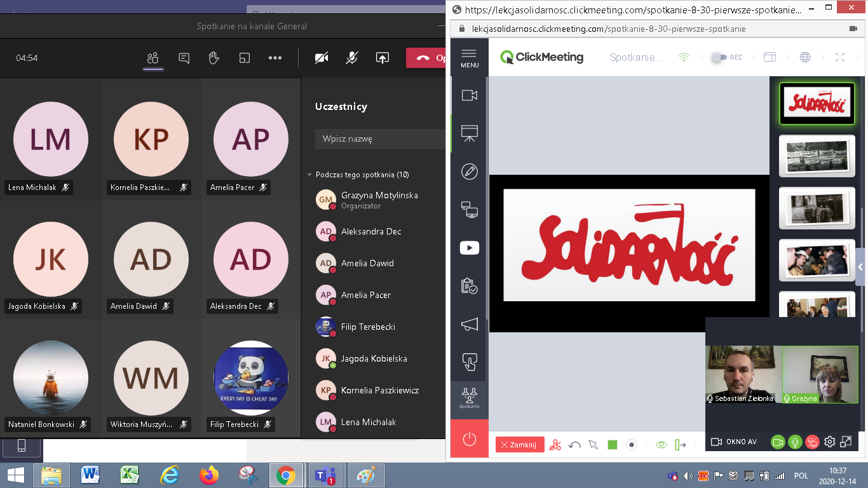Open ClickMeeting touch pointer sidebar tool
Viewport: 868px width, 488px height.
470,362
